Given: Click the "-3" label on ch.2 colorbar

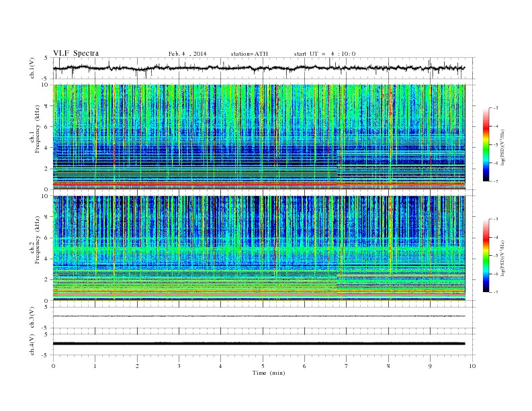Looking at the screenshot, I should (x=496, y=219).
